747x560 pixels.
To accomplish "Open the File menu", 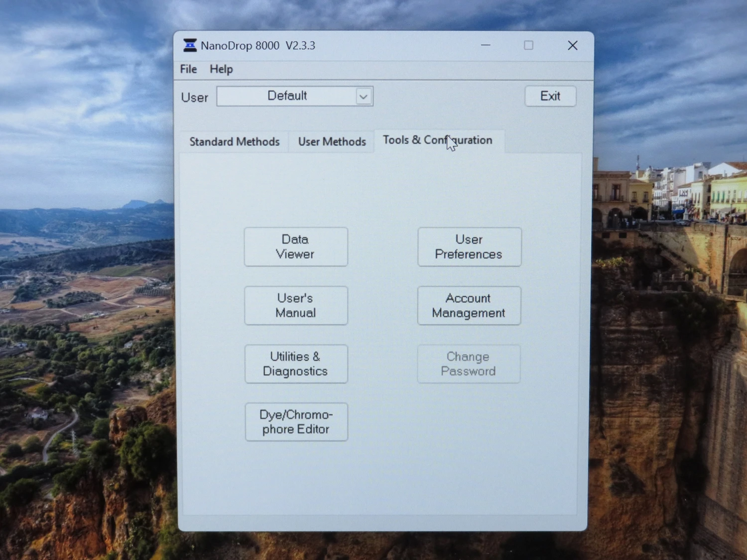I will pyautogui.click(x=188, y=69).
